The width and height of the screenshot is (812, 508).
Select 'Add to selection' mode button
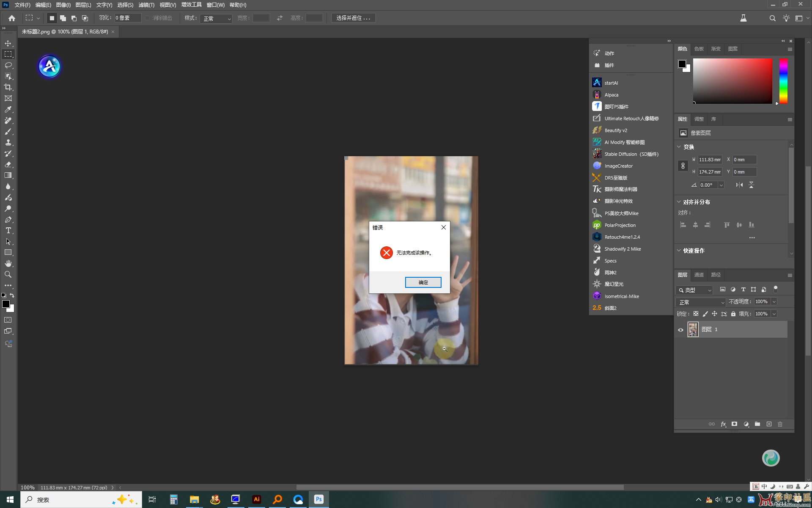click(63, 18)
